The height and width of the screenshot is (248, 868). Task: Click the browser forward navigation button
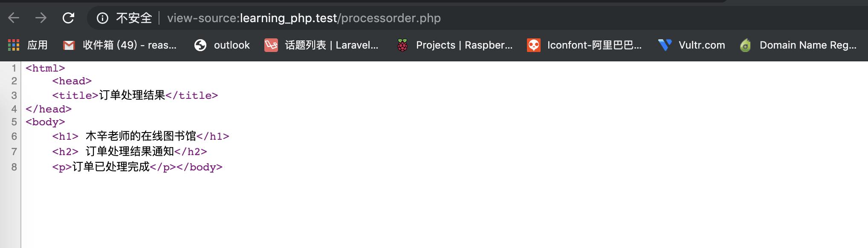click(41, 18)
